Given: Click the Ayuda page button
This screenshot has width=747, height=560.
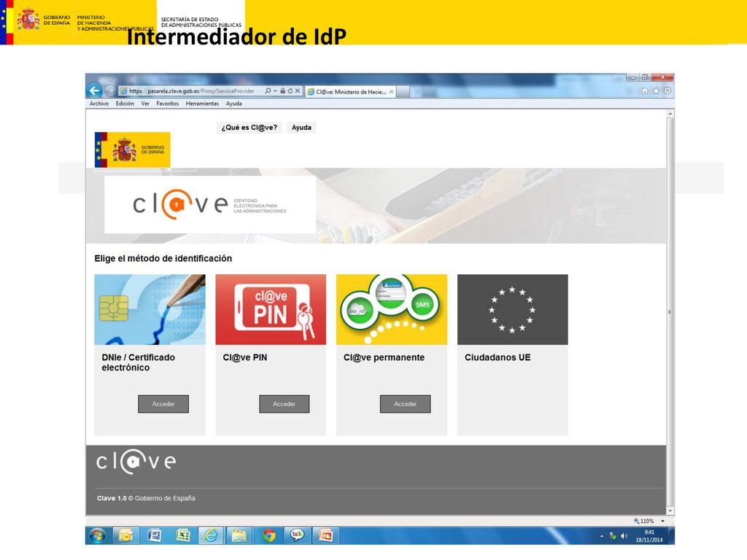Looking at the screenshot, I should click(301, 127).
